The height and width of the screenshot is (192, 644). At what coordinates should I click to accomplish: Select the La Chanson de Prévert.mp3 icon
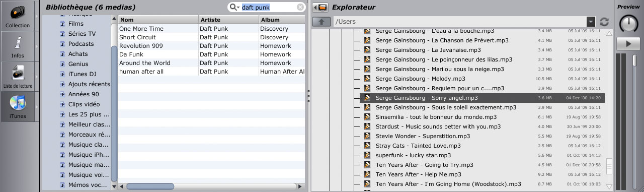pyautogui.click(x=368, y=40)
